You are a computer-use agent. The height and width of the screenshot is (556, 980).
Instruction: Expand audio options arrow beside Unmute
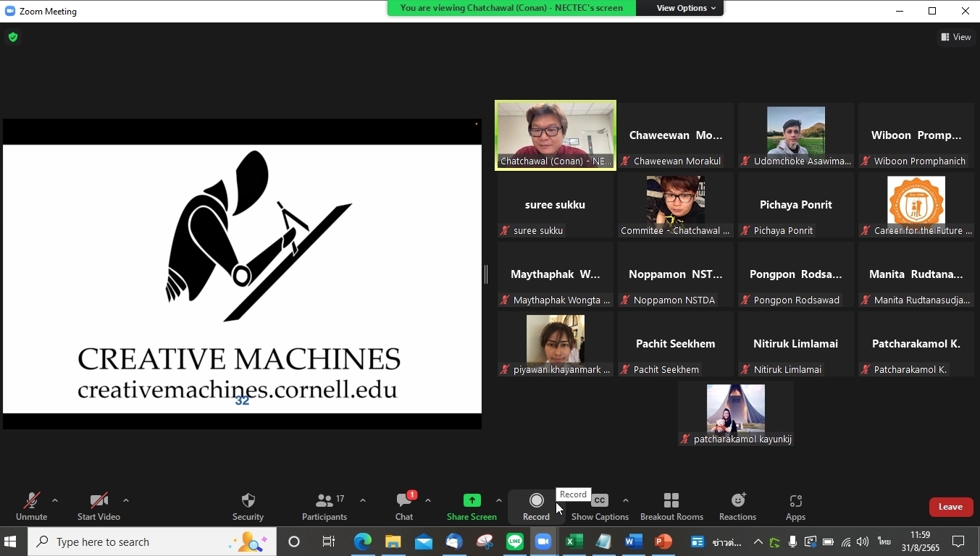point(55,500)
